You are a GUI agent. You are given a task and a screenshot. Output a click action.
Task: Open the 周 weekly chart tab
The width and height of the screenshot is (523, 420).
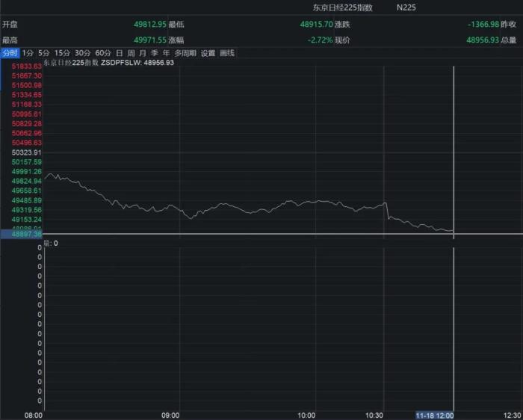coord(131,53)
